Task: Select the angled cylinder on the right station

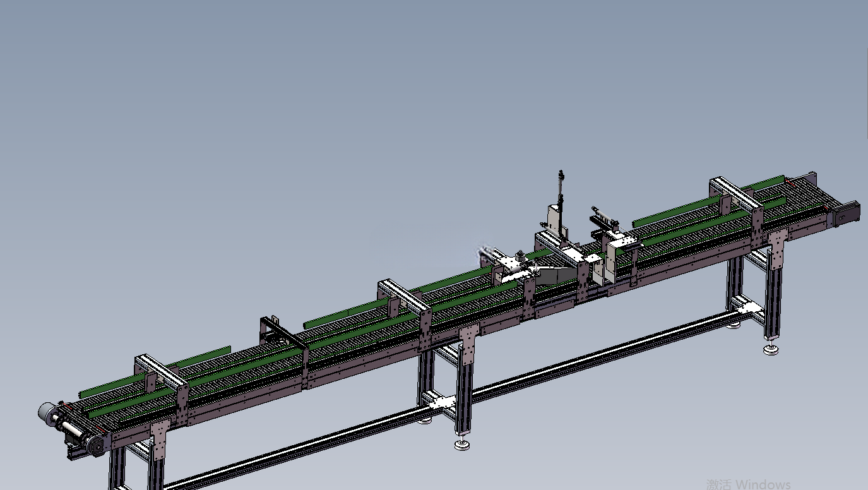Action: point(605,217)
